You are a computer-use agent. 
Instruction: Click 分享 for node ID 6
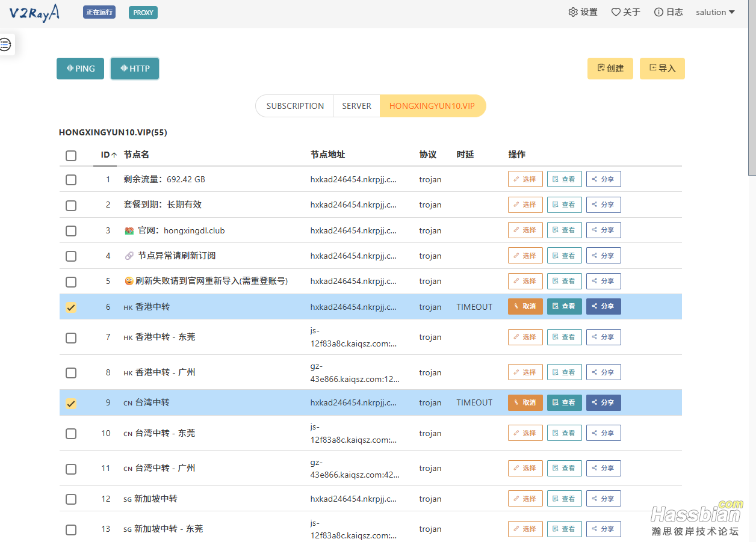[x=604, y=306]
